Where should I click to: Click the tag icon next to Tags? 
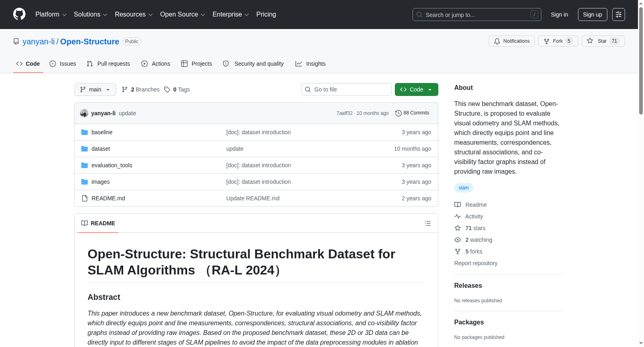(167, 89)
